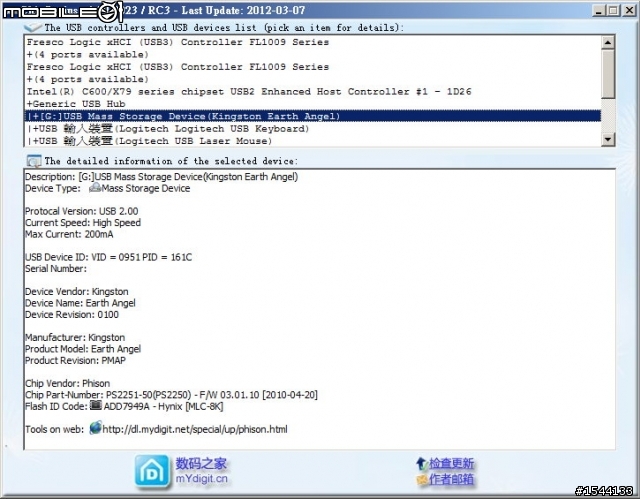The height and width of the screenshot is (499, 640).
Task: Select the second Fresco Logic xHCI Controller row
Action: click(313, 67)
